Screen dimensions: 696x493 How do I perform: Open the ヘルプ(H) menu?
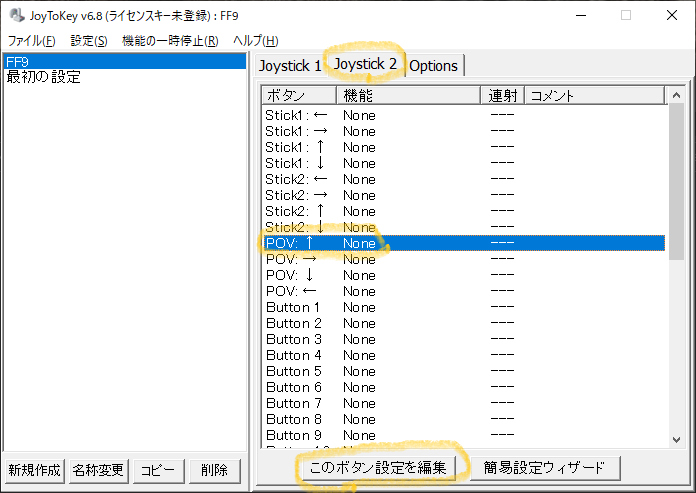tap(256, 41)
